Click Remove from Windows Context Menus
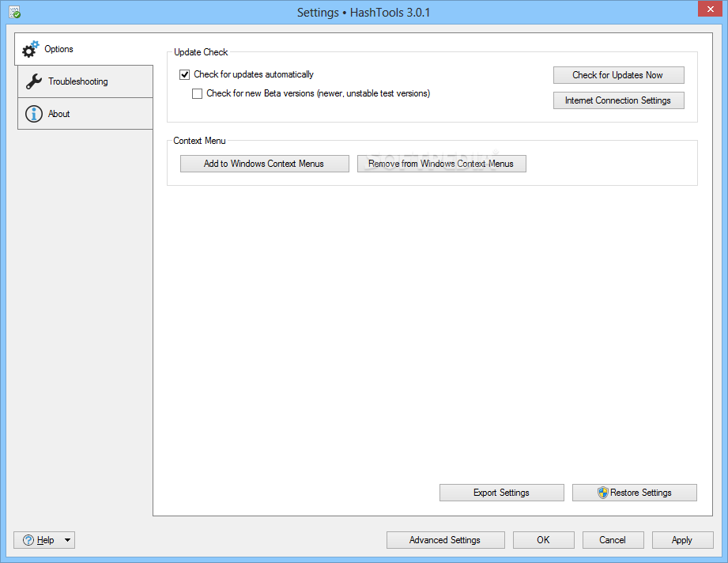Image resolution: width=728 pixels, height=563 pixels. point(442,164)
